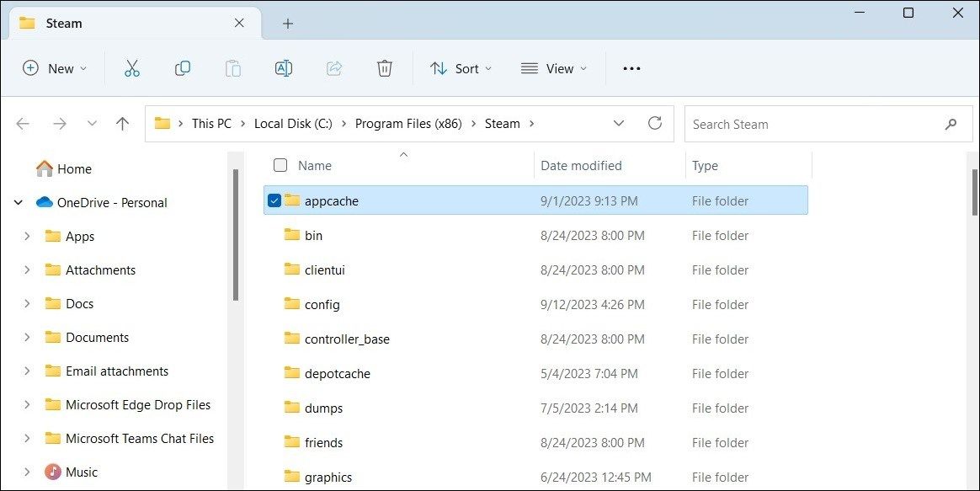Open a new tab with the plus button
Image resolution: width=980 pixels, height=491 pixels.
(288, 24)
